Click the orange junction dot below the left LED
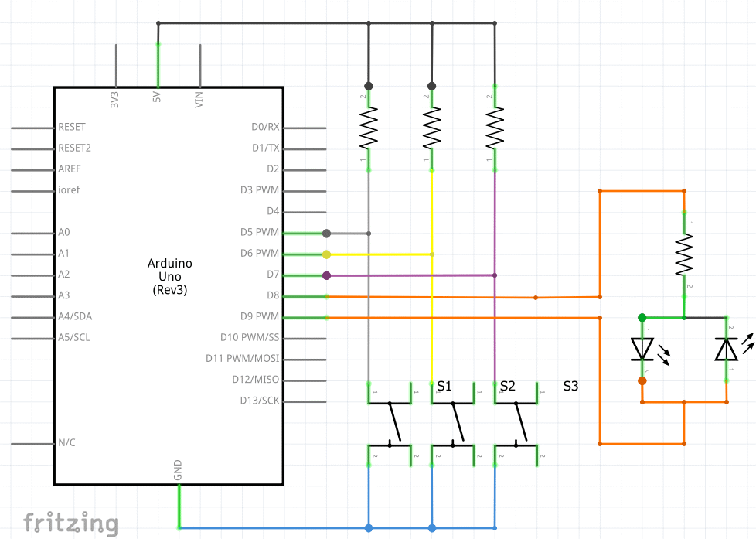The height and width of the screenshot is (539, 756). click(642, 380)
